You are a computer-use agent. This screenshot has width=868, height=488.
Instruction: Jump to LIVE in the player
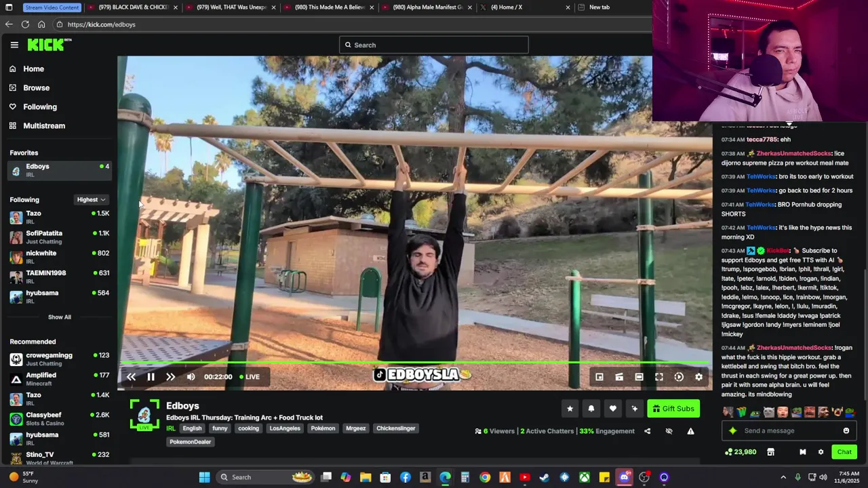(x=249, y=377)
